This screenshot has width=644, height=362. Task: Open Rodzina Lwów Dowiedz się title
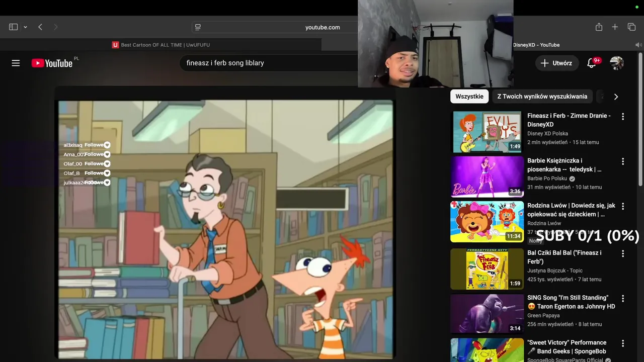point(572,210)
